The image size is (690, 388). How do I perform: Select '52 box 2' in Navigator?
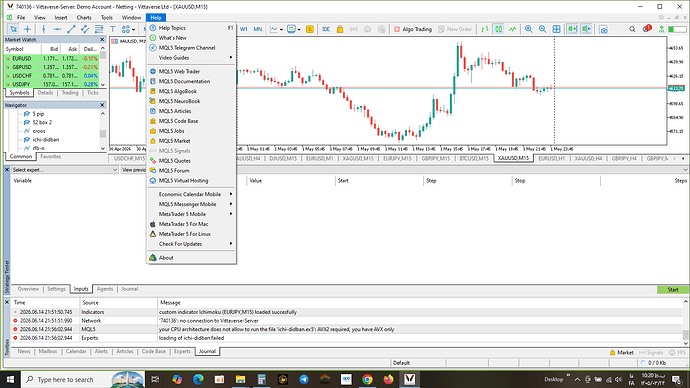click(42, 122)
